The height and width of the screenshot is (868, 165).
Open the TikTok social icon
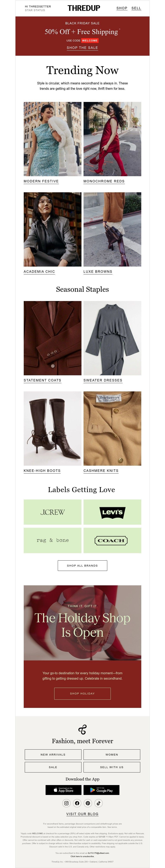coord(99,803)
